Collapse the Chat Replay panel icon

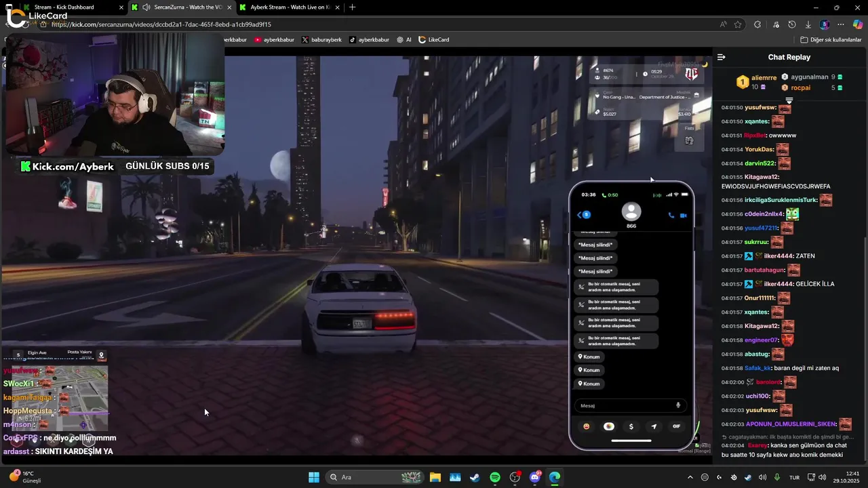pyautogui.click(x=721, y=57)
